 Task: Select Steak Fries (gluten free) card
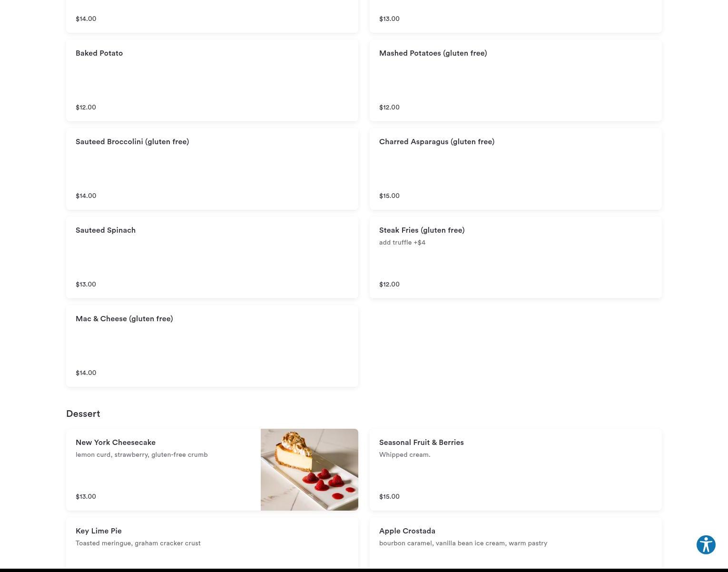(516, 257)
